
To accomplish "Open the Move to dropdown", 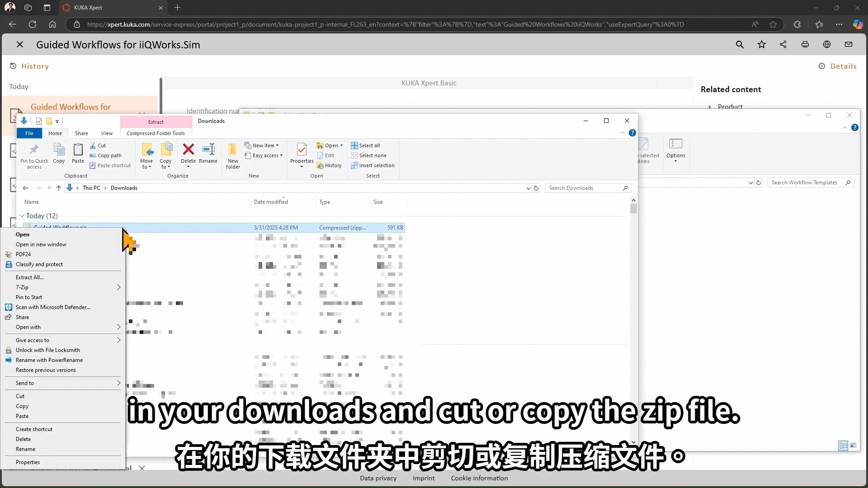I will (146, 156).
